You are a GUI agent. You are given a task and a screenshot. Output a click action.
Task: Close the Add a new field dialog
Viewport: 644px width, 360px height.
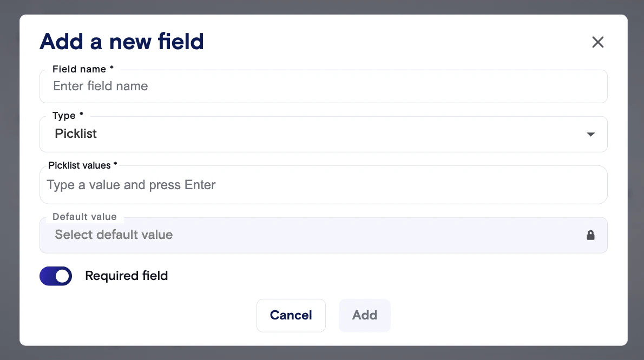pyautogui.click(x=597, y=42)
